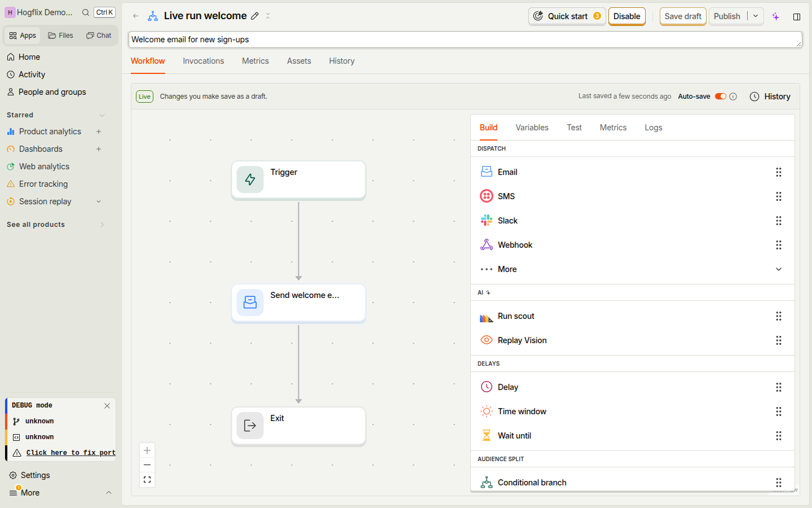This screenshot has height=508, width=812.
Task: Expand See all products
Action: coord(102,225)
